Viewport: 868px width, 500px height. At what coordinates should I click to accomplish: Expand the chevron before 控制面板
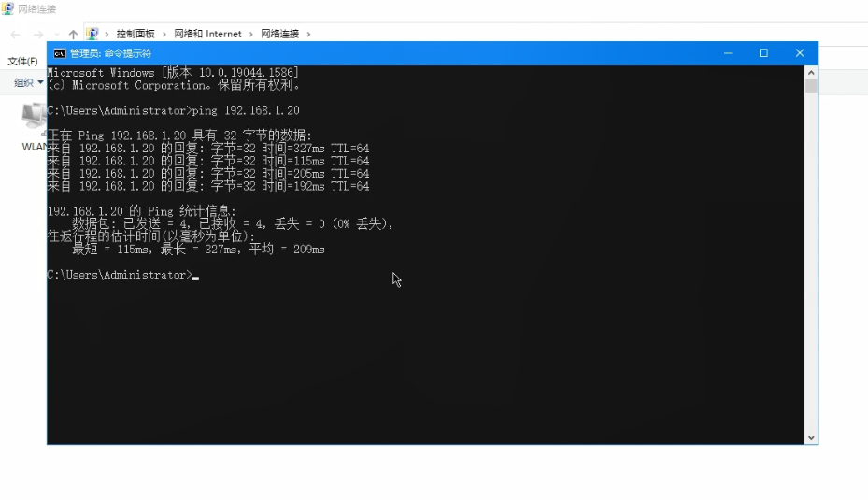(x=107, y=35)
